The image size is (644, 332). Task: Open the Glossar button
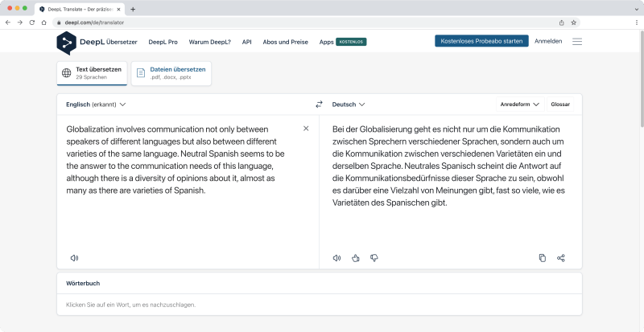click(x=560, y=105)
